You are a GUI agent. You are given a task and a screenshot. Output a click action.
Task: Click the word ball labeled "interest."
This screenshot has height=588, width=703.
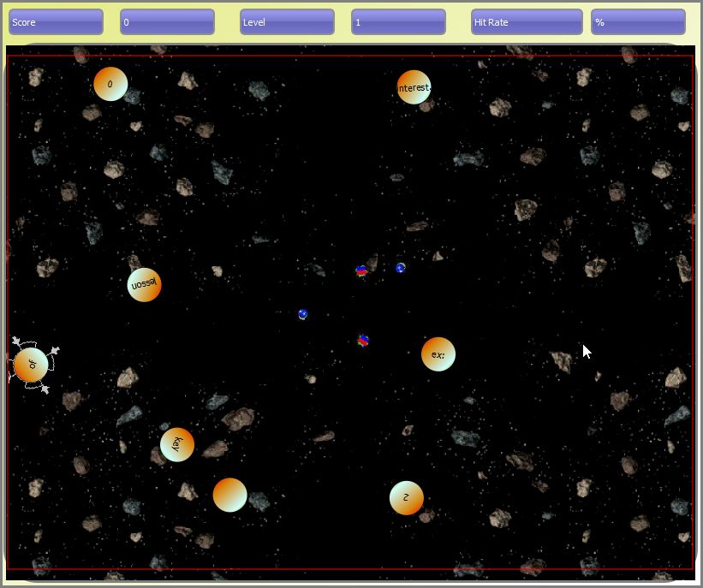pyautogui.click(x=414, y=86)
